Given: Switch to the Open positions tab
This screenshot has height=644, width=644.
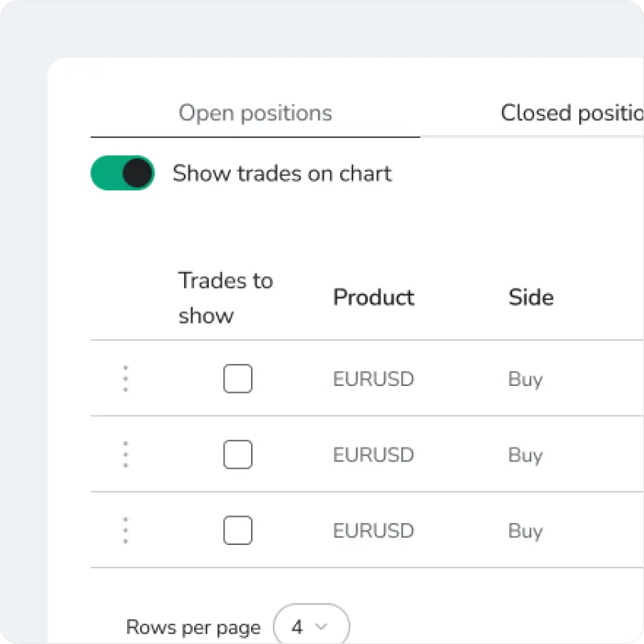Looking at the screenshot, I should click(255, 113).
